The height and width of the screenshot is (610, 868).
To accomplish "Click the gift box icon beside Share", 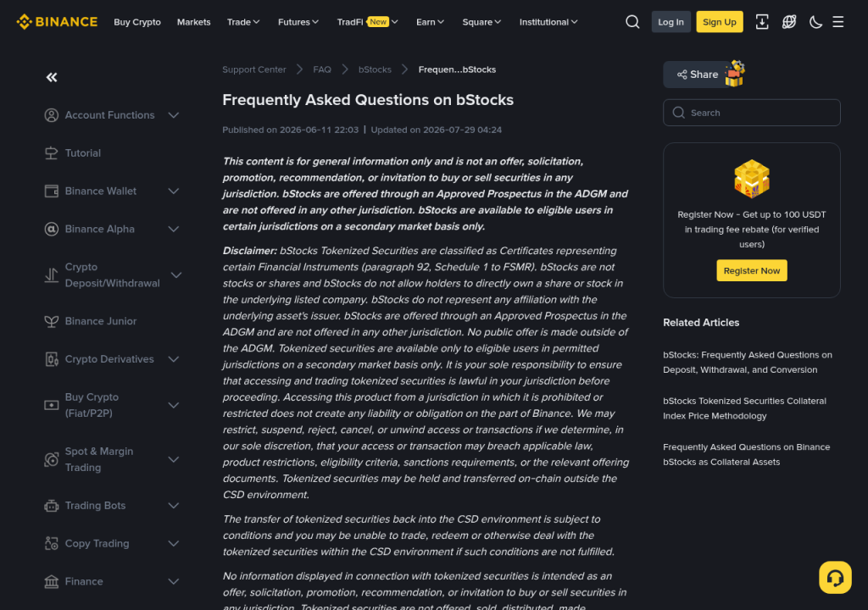I will tap(735, 74).
